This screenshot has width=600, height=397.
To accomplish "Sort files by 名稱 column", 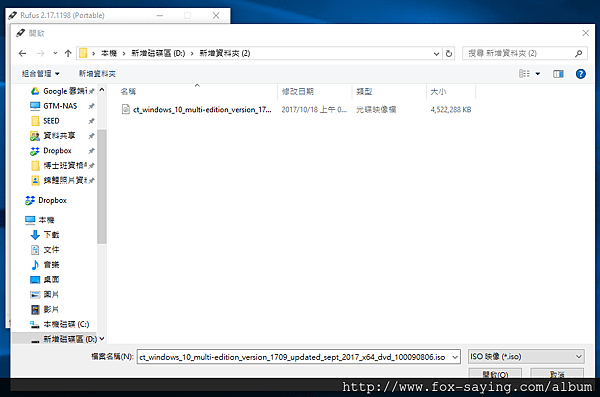I will pos(197,91).
